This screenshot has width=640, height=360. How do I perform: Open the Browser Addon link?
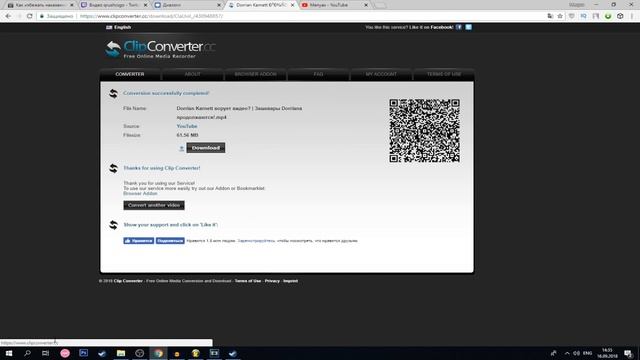coord(140,193)
